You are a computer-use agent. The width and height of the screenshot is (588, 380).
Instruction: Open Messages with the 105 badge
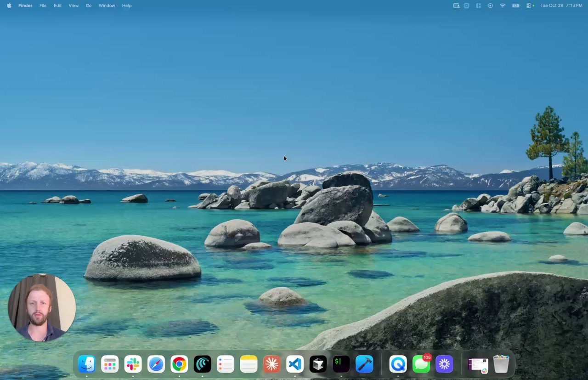(421, 364)
